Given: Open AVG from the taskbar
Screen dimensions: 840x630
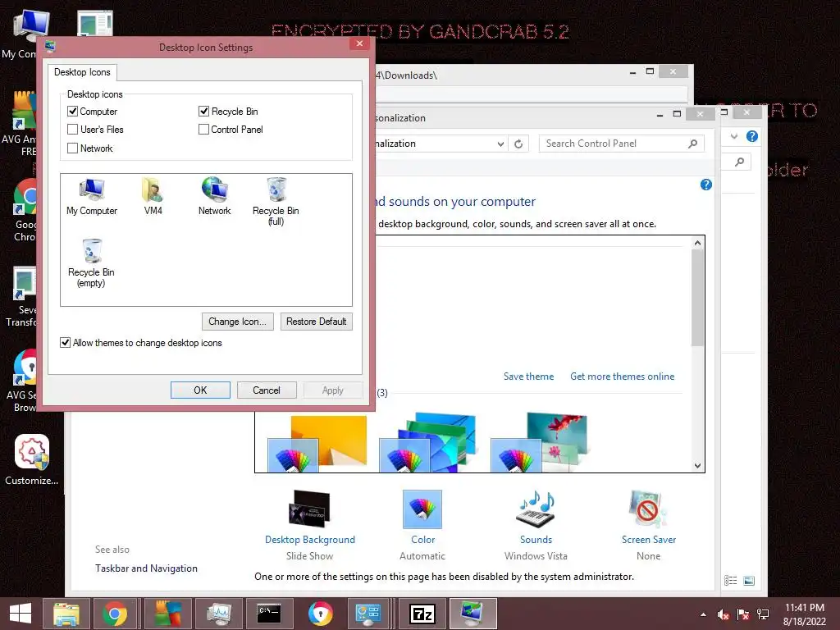Looking at the screenshot, I should 168,614.
